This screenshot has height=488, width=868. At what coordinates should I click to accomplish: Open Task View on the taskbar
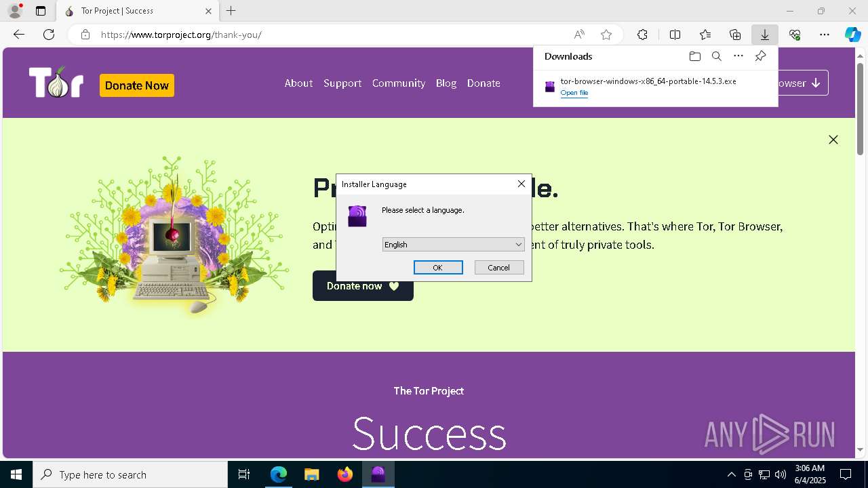(x=244, y=474)
